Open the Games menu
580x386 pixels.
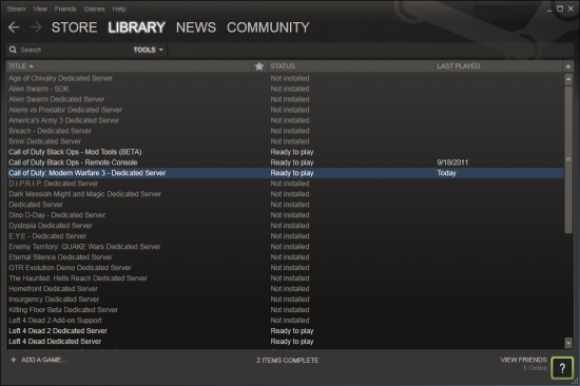click(x=94, y=9)
